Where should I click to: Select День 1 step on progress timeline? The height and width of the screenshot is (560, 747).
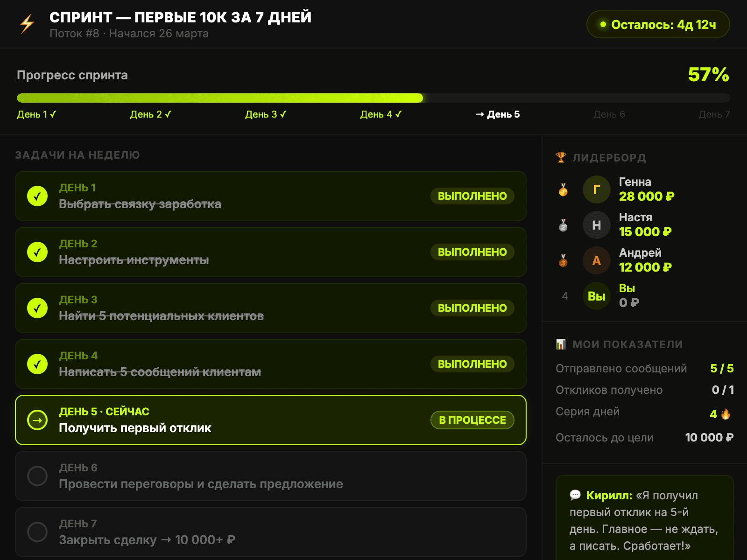[x=37, y=114]
